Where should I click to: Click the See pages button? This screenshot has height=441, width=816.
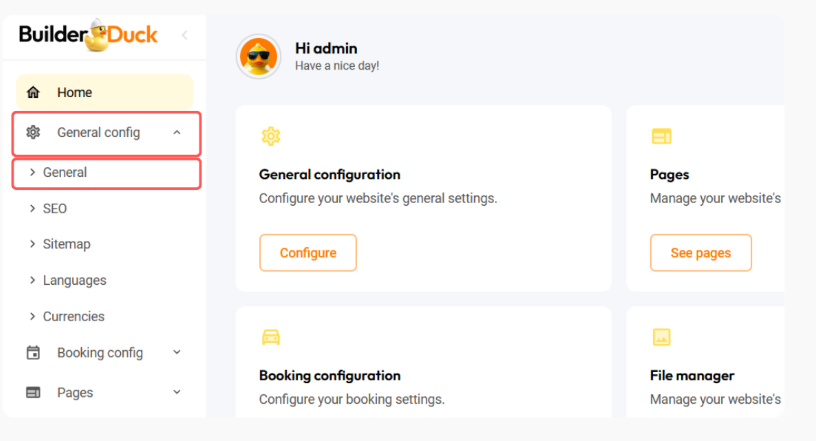coord(700,253)
